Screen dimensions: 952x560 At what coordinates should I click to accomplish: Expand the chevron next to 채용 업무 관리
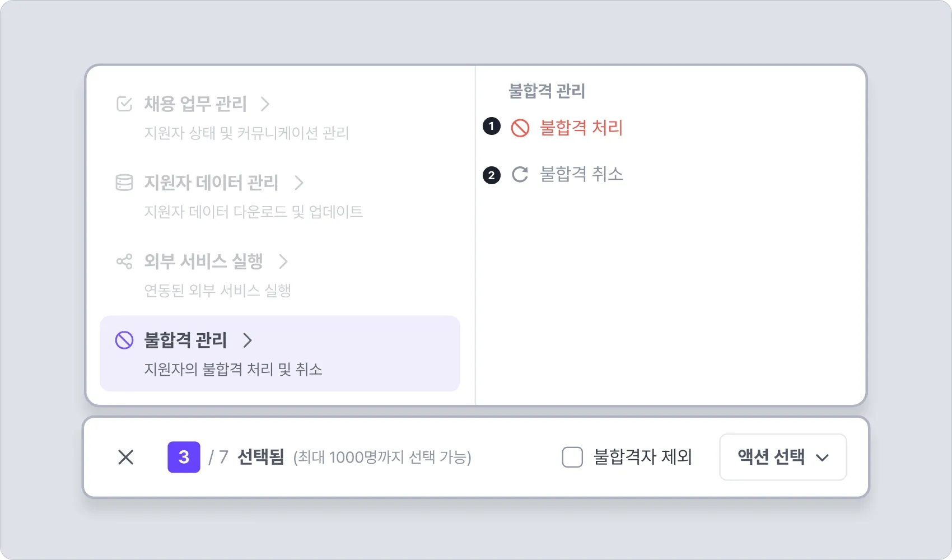pos(265,104)
